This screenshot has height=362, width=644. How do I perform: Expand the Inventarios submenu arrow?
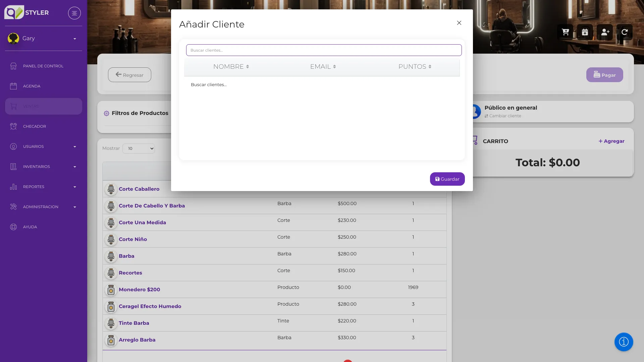pyautogui.click(x=75, y=167)
